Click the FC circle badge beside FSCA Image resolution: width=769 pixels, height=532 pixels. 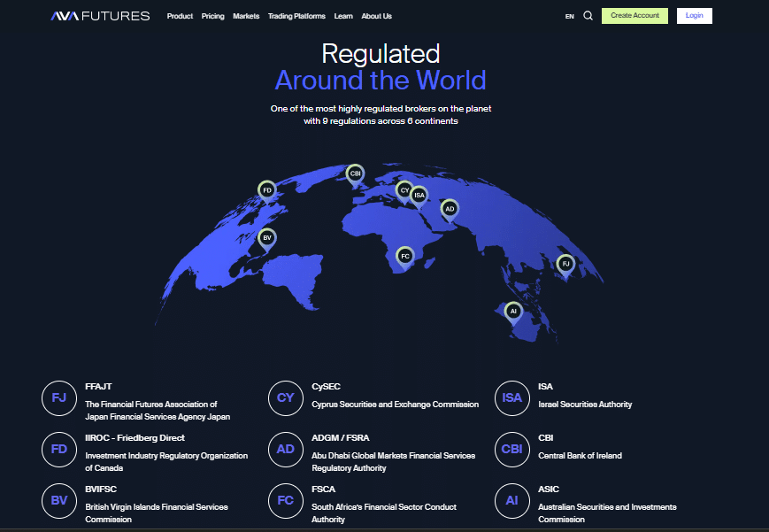286,501
